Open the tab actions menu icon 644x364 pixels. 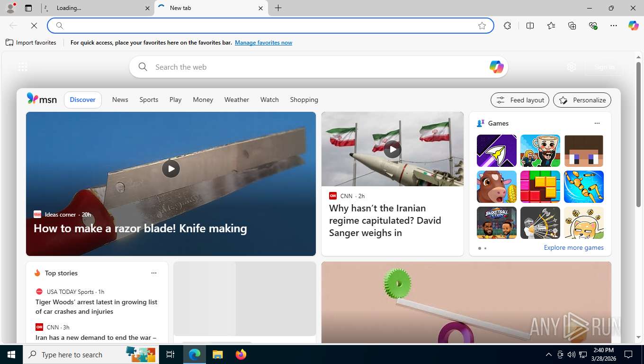28,8
